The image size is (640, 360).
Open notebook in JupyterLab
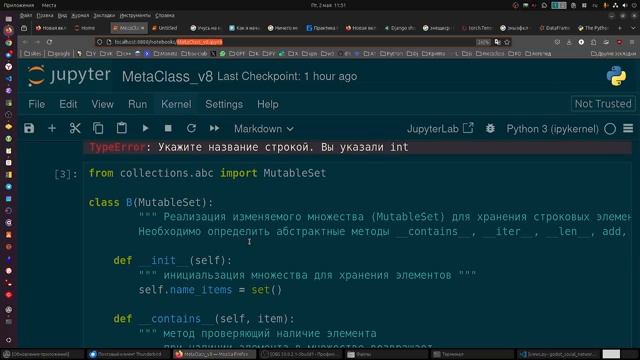440,129
